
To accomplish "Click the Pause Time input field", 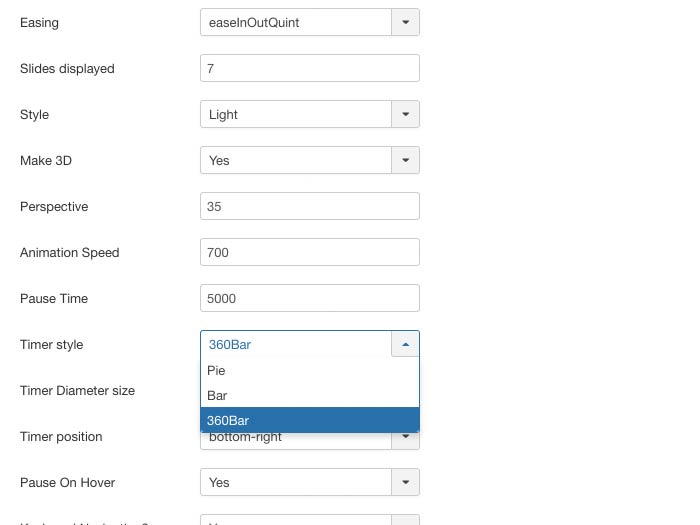I will (309, 298).
